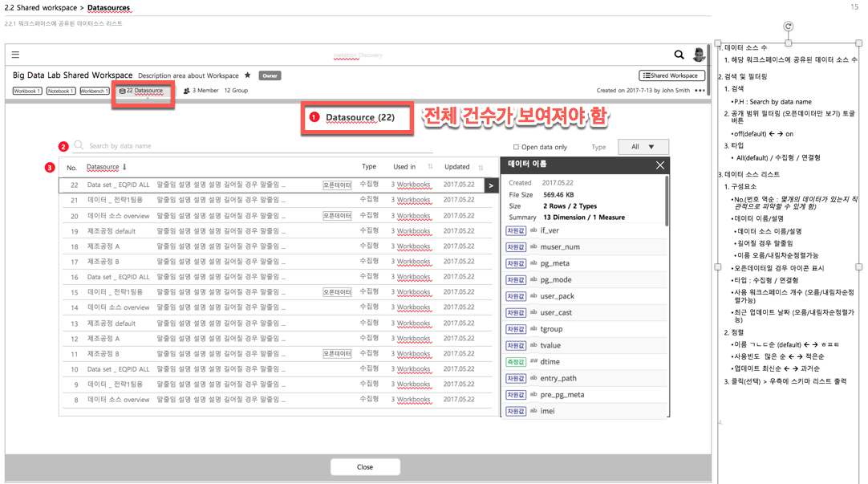Toggle the favorite star beside workspace description

tap(247, 75)
